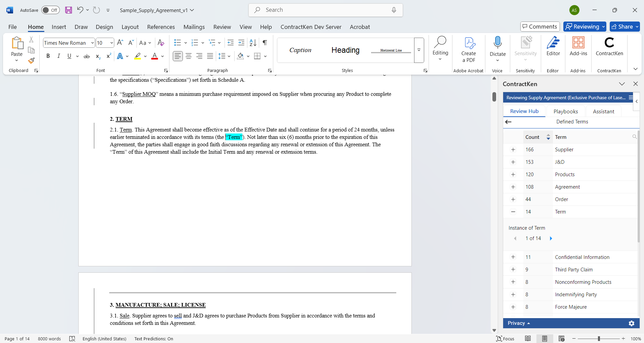Viewport: 644px width, 343px height.
Task: Switch to Assistant tab
Action: pos(603,111)
